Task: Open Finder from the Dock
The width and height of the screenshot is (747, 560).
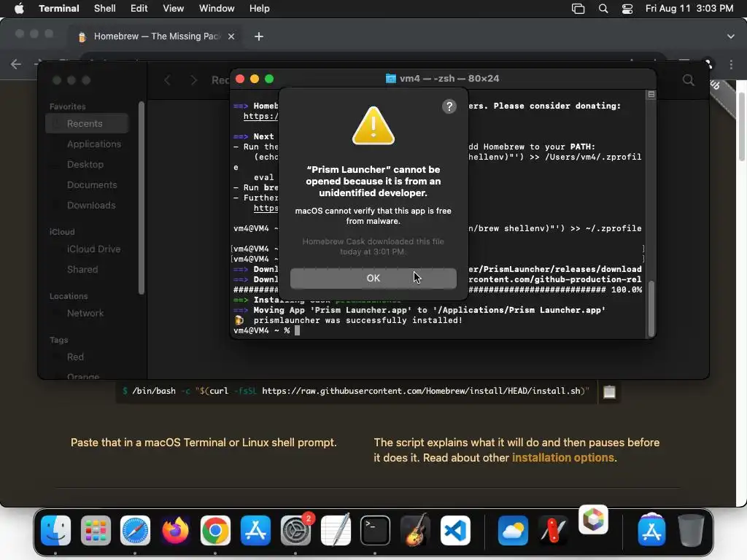Action: pyautogui.click(x=55, y=531)
